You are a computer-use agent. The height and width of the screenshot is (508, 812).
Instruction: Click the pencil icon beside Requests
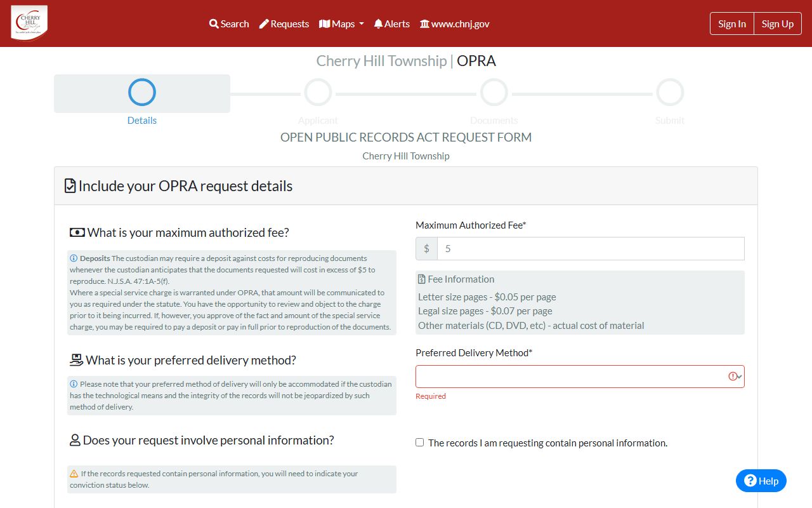point(264,23)
